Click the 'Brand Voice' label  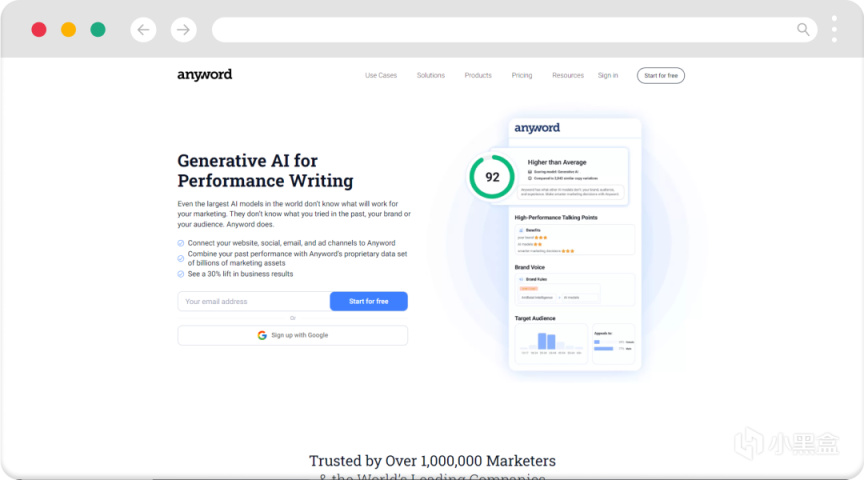(x=530, y=267)
